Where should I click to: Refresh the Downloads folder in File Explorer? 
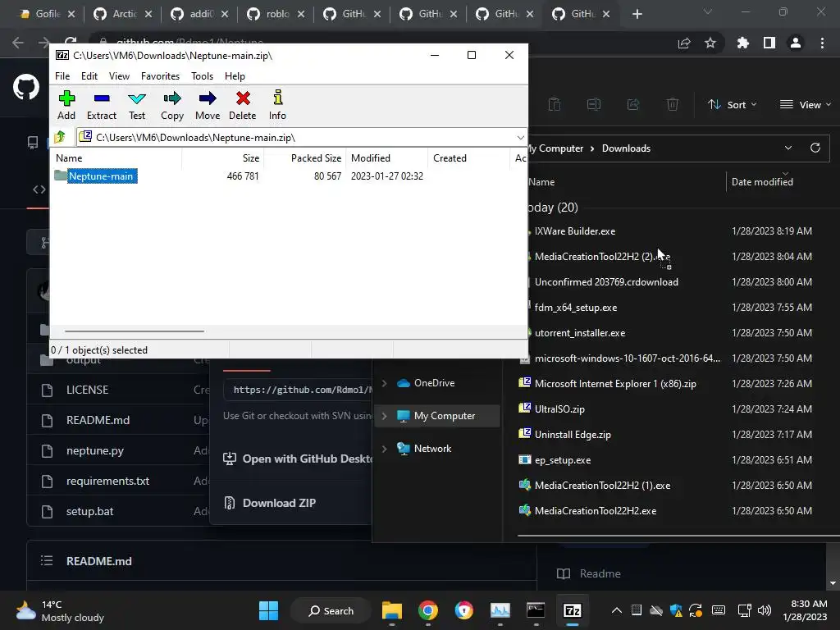tap(815, 148)
